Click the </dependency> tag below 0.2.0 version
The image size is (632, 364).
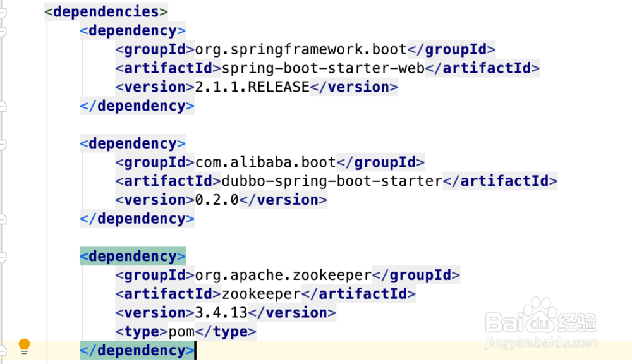[x=137, y=219]
